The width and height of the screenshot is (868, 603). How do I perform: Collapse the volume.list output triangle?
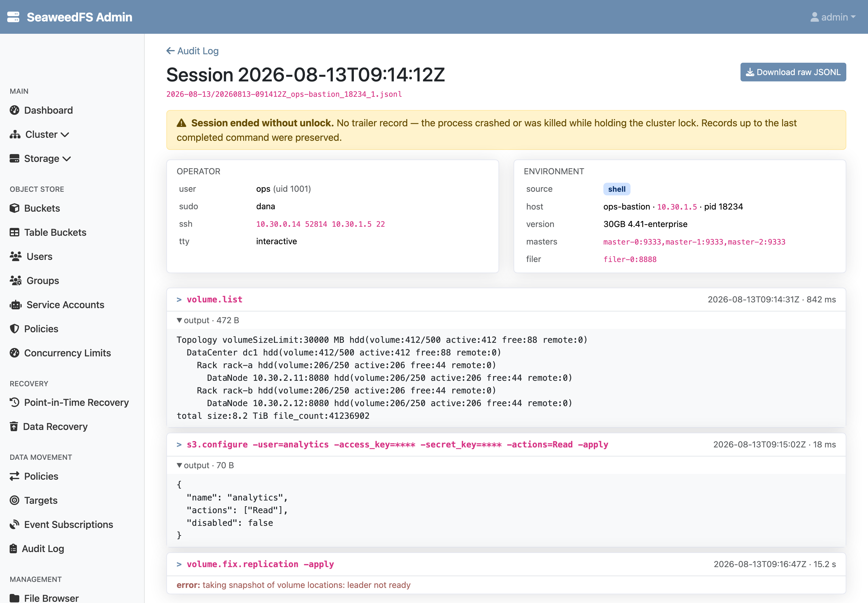179,320
